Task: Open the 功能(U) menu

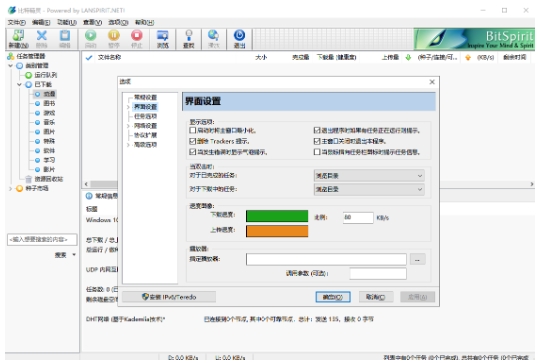Action: click(67, 22)
